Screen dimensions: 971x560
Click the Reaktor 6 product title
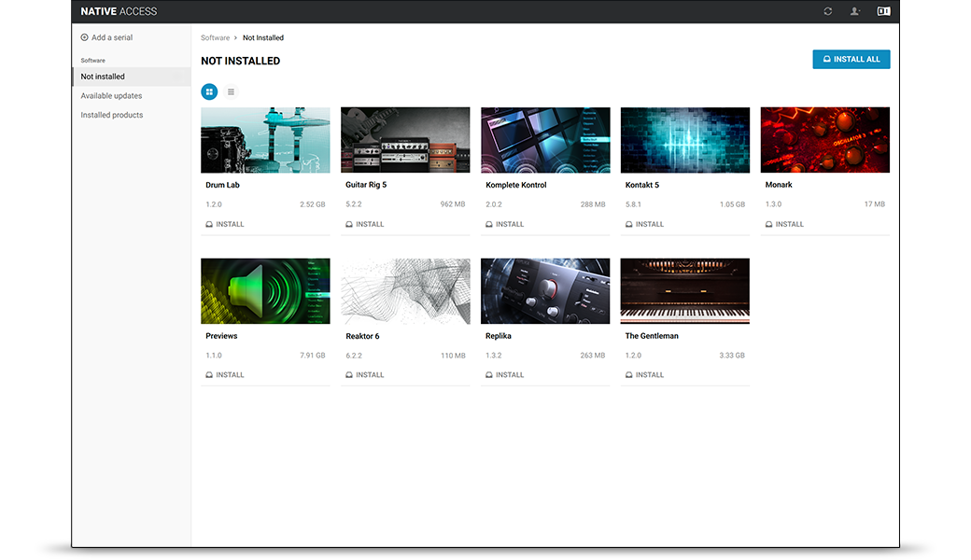point(362,336)
